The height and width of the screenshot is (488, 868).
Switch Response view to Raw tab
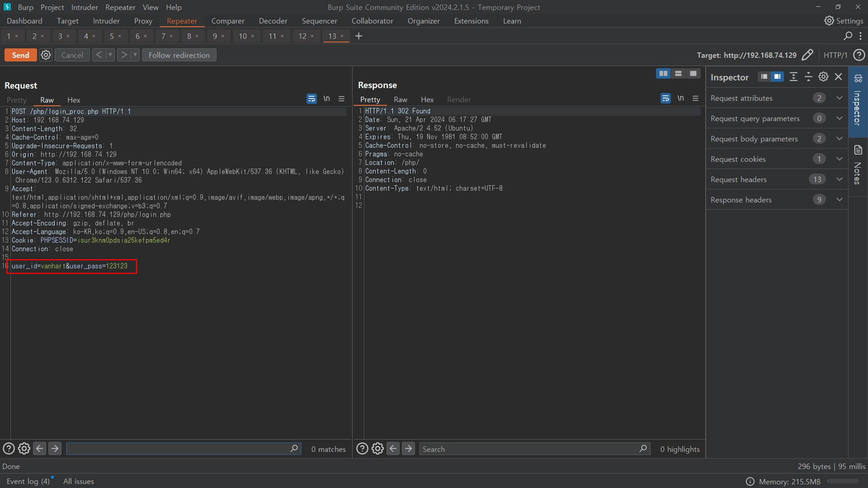pos(400,100)
